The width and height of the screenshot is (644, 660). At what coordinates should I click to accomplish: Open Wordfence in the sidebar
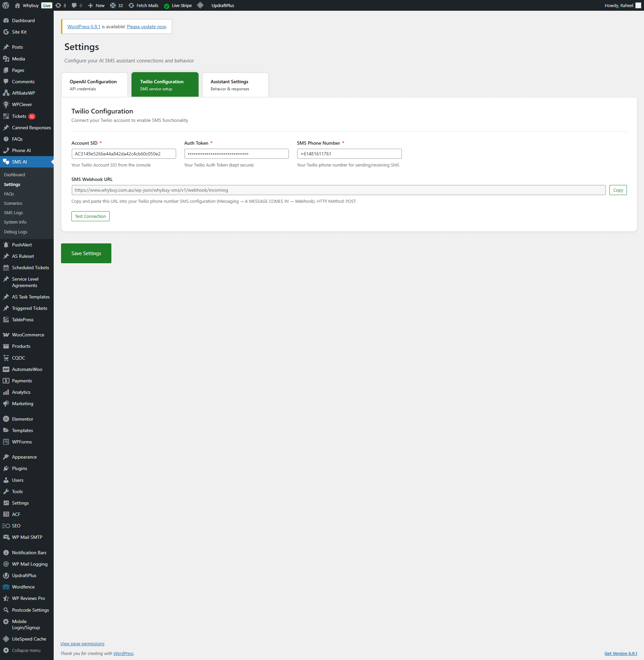(23, 587)
